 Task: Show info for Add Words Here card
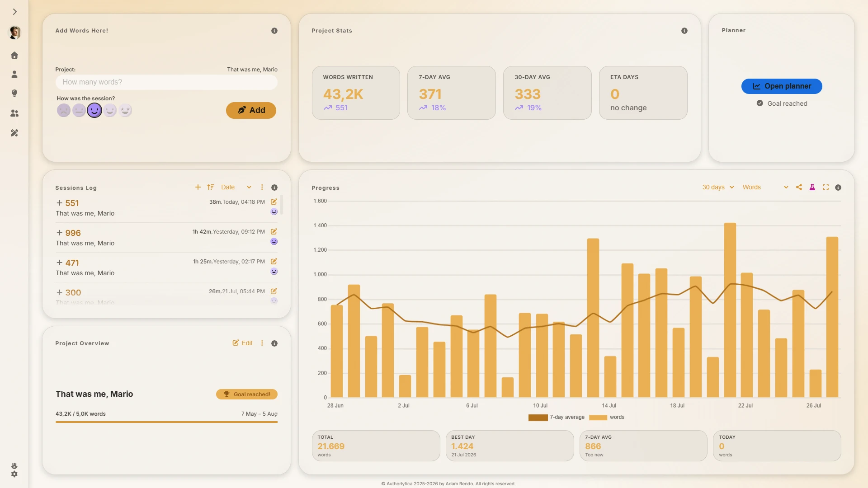tap(274, 31)
